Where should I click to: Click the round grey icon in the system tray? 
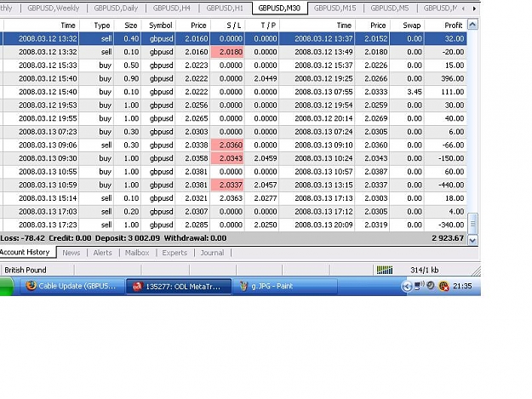431,286
